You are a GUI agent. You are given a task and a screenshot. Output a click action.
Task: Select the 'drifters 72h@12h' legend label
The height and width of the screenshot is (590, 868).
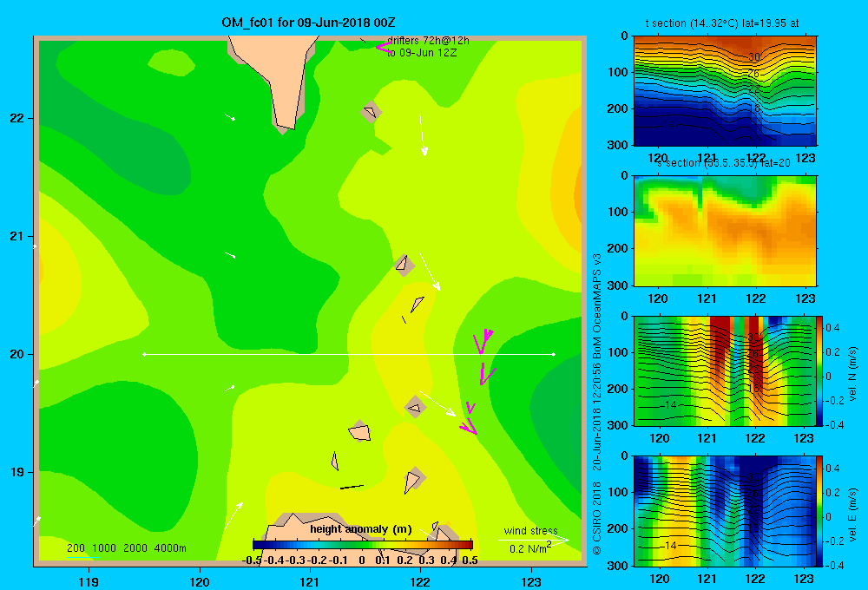coord(428,41)
